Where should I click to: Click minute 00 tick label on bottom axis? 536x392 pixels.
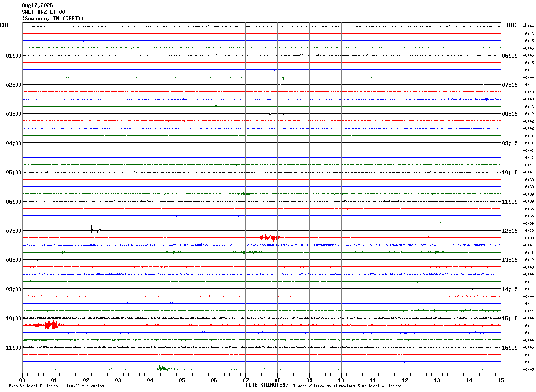pos(22,380)
